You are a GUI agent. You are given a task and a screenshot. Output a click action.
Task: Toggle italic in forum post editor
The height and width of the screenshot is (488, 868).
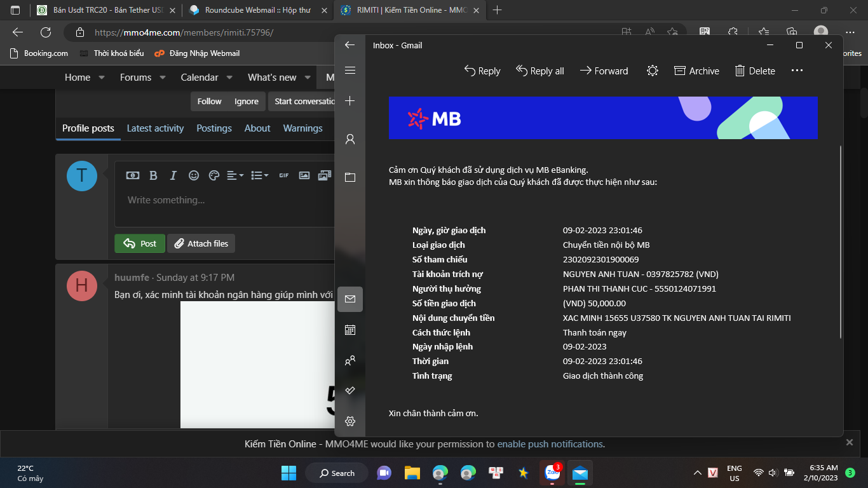(x=173, y=175)
